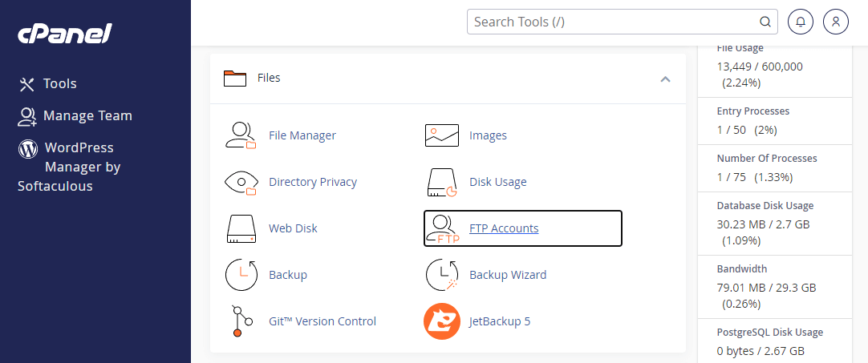Screen dimensions: 868x363
Task: Click the Database Disk Usage label
Action: pos(765,206)
